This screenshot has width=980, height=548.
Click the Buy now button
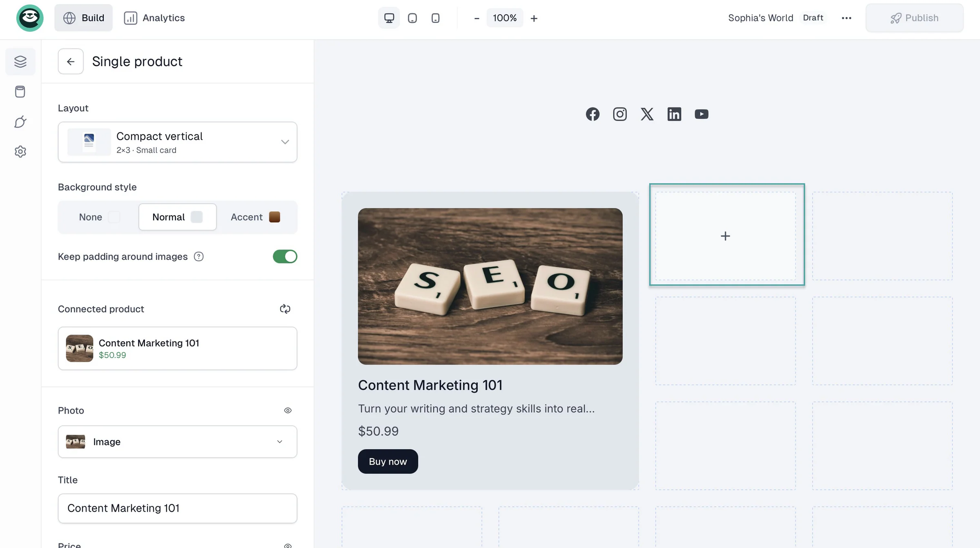tap(388, 461)
